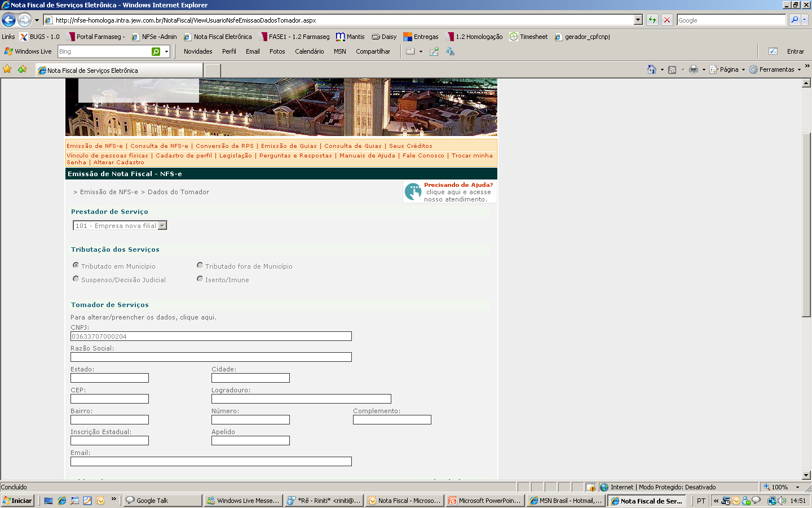This screenshot has width=812, height=508.
Task: Click the Logradouro input field
Action: click(x=301, y=399)
